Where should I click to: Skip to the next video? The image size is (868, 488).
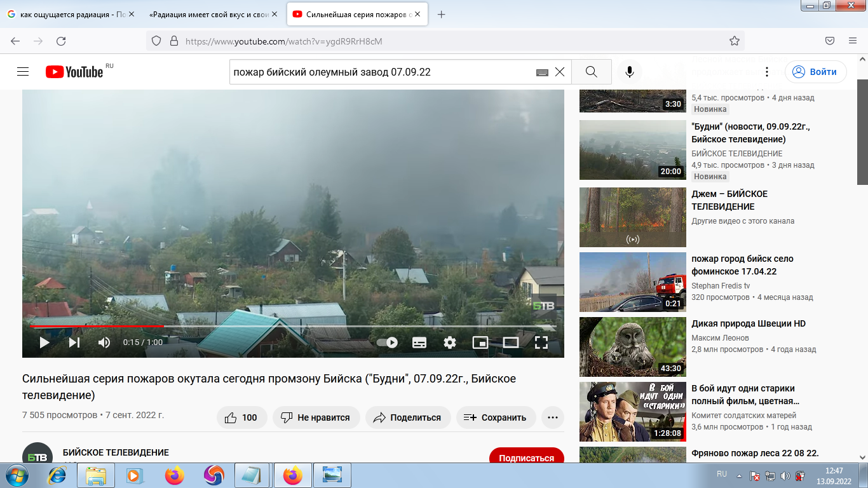pyautogui.click(x=74, y=342)
